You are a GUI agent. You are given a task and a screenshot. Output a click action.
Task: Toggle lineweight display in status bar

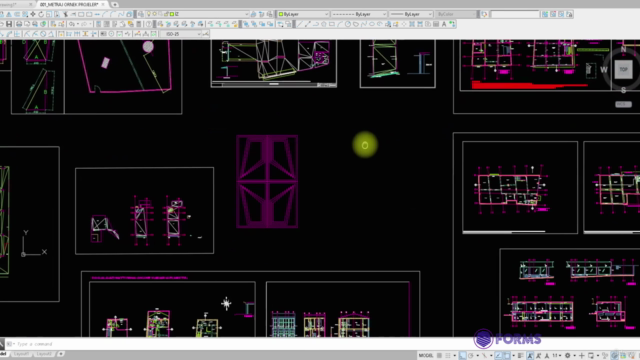(520, 356)
